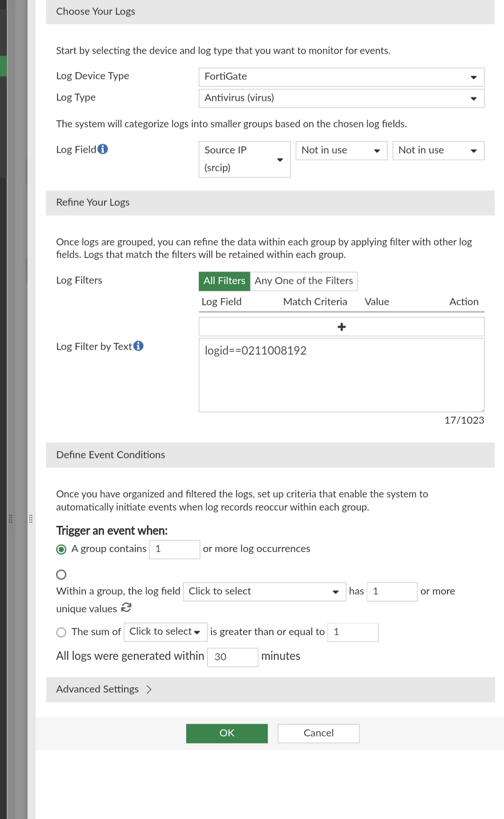
Task: Open the Log Device Type FortiGate dropdown
Action: pyautogui.click(x=342, y=77)
